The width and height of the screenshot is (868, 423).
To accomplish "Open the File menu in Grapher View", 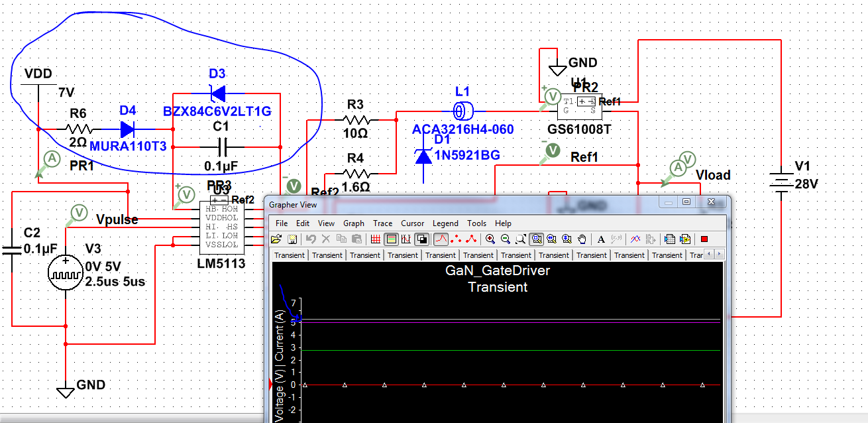I will [x=282, y=223].
